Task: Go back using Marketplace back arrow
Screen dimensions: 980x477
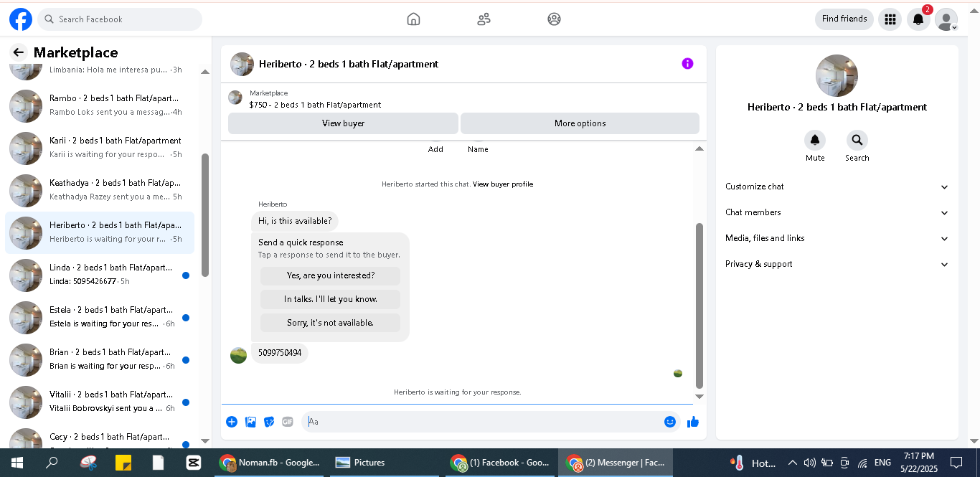Action: [x=19, y=52]
